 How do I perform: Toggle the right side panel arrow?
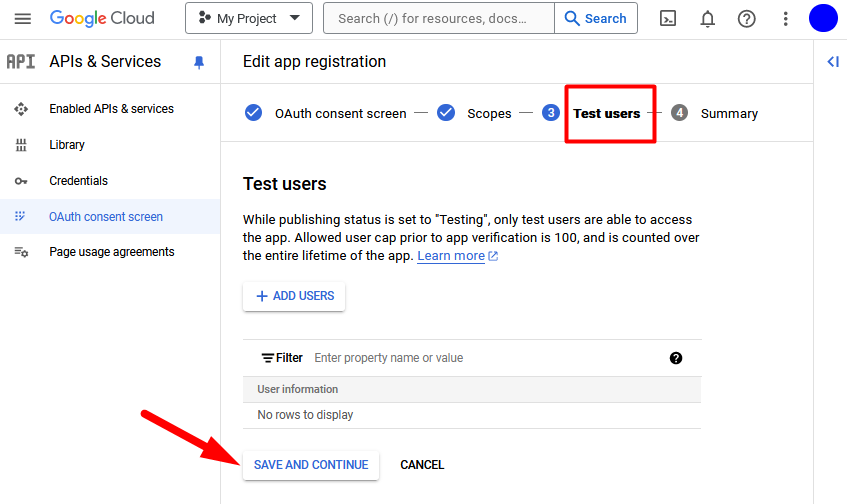tap(833, 62)
